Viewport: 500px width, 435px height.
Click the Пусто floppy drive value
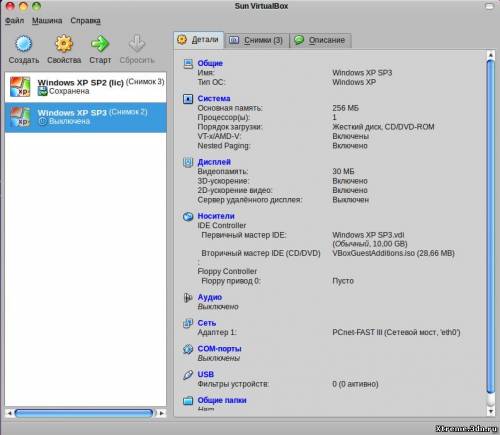(x=343, y=281)
